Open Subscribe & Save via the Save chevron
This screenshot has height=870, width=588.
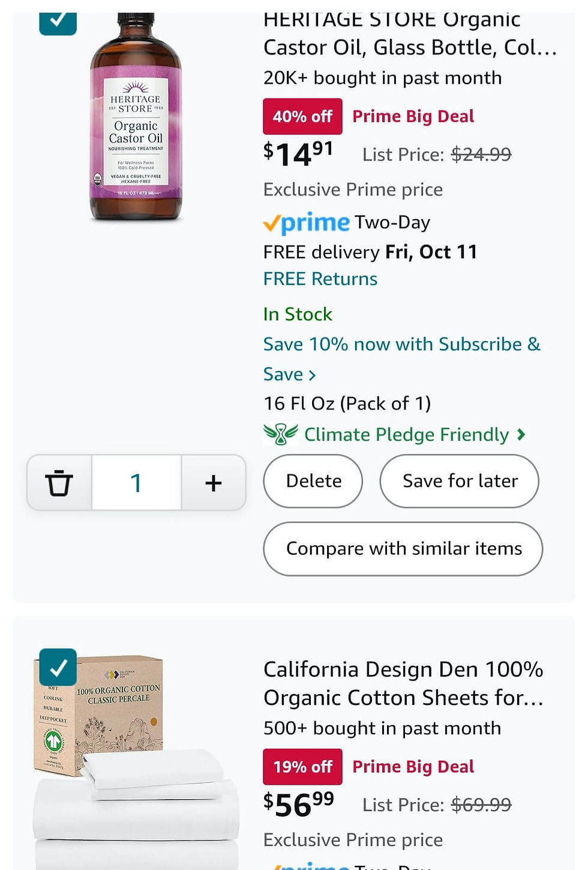point(312,375)
